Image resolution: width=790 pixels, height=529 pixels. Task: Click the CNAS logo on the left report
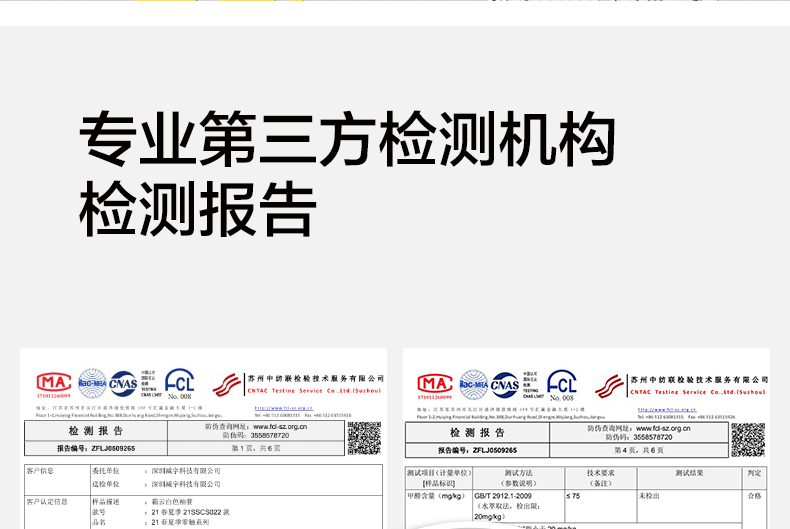[123, 382]
